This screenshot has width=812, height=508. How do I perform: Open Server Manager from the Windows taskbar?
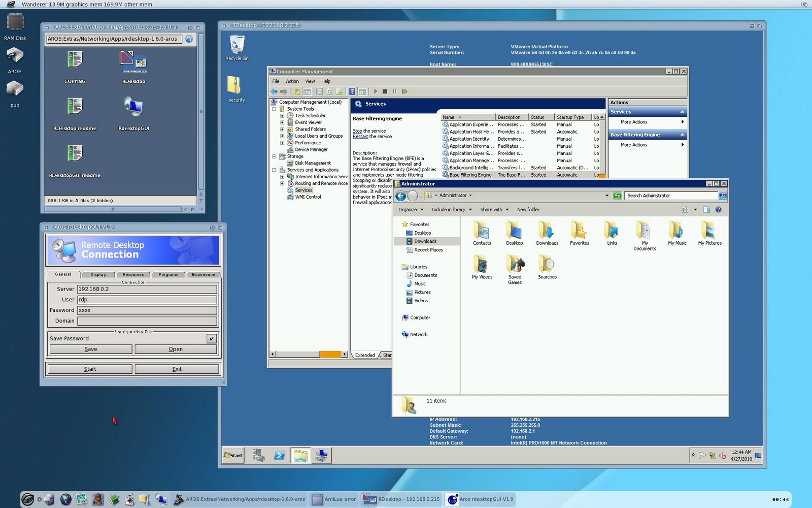259,456
